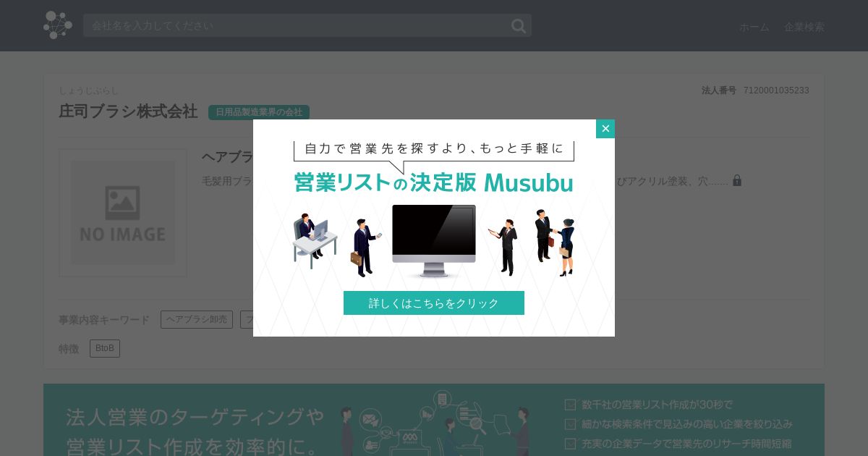Click the site logo icon in the header
This screenshot has height=456, width=868.
tap(58, 25)
